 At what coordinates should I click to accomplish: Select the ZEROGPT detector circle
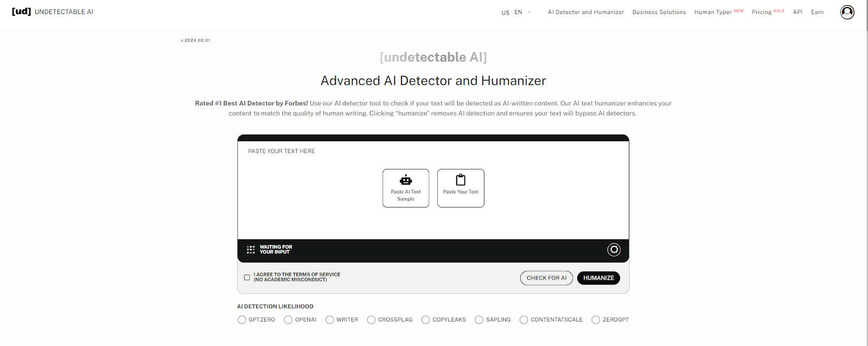596,320
